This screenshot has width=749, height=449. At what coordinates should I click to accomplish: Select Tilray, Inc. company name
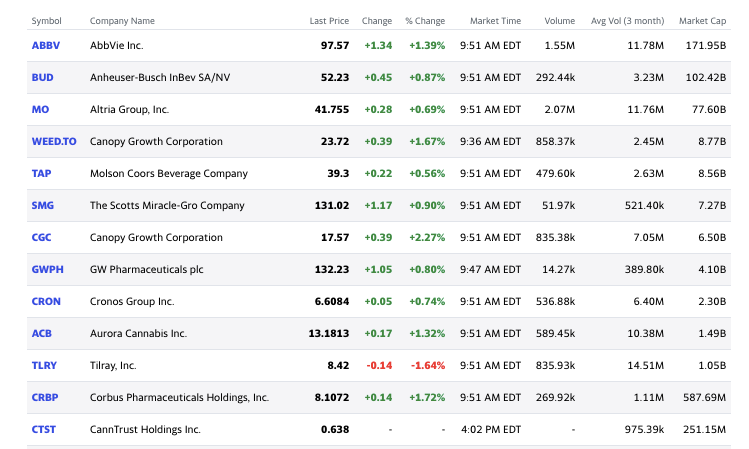[113, 365]
